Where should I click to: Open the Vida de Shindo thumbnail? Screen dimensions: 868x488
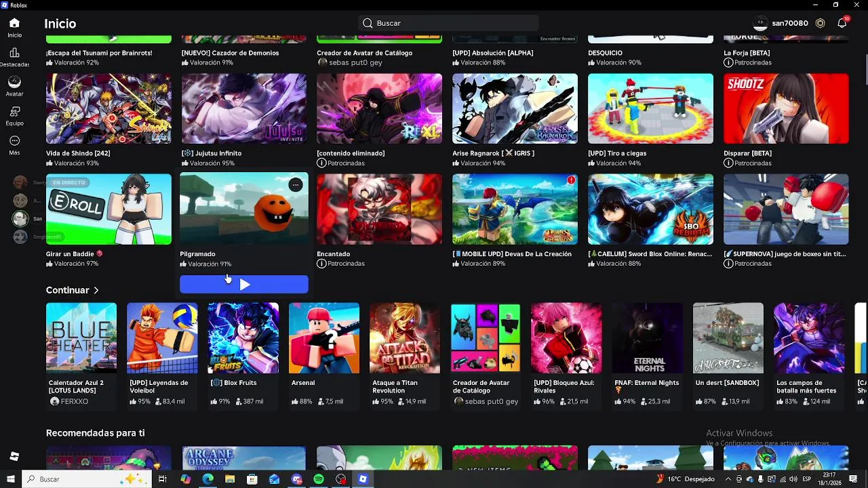coord(108,108)
